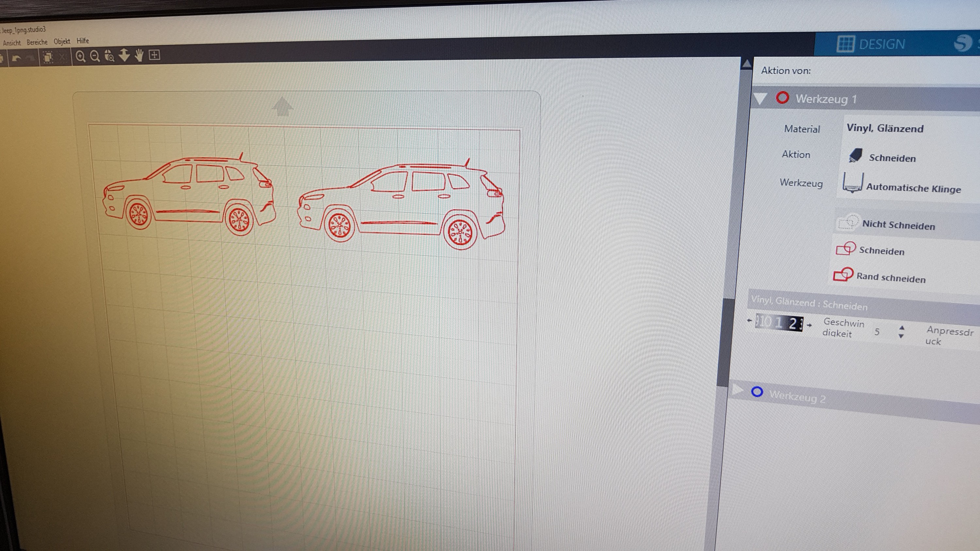Viewport: 980px width, 551px height.
Task: Expand the Werkzeug 2 section
Action: pyautogui.click(x=738, y=390)
